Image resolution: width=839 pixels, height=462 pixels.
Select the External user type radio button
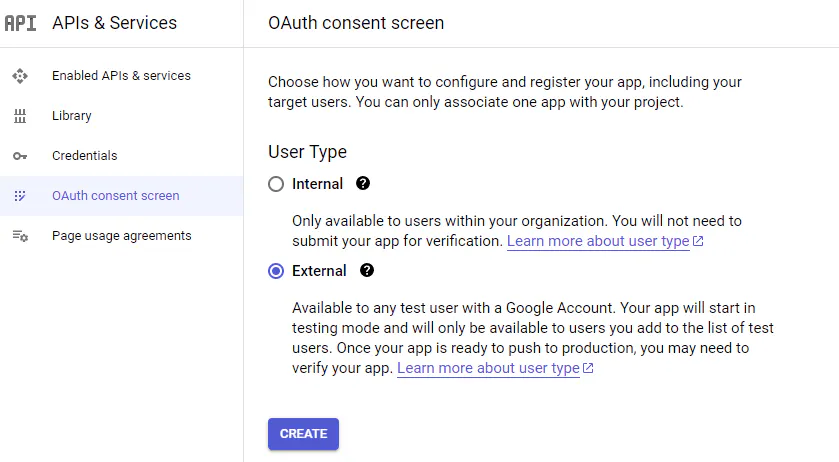pyautogui.click(x=276, y=271)
